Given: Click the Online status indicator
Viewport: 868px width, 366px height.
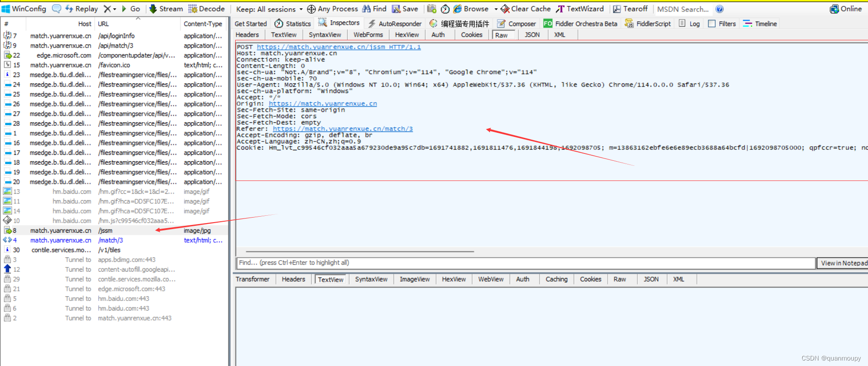Looking at the screenshot, I should pyautogui.click(x=846, y=9).
